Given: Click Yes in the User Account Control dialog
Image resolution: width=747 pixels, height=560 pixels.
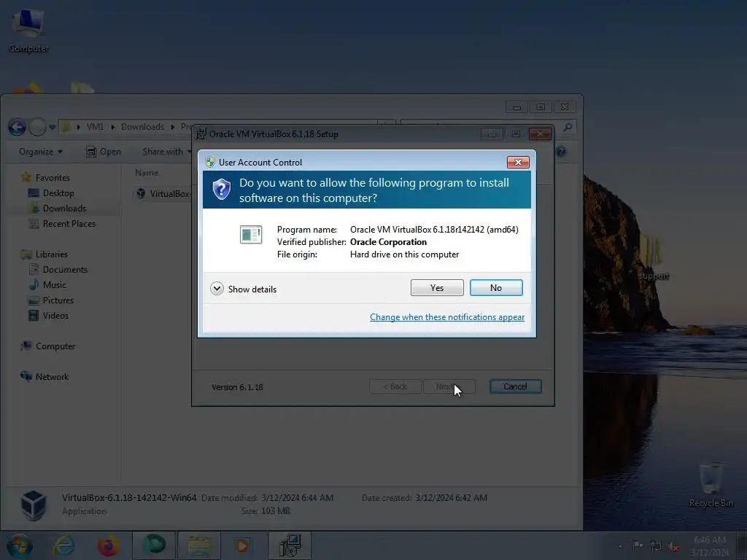Looking at the screenshot, I should click(437, 287).
